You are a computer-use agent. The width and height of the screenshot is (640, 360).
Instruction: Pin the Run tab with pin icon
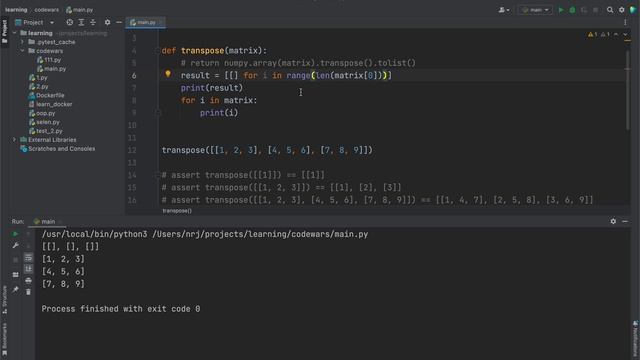[x=16, y=289]
